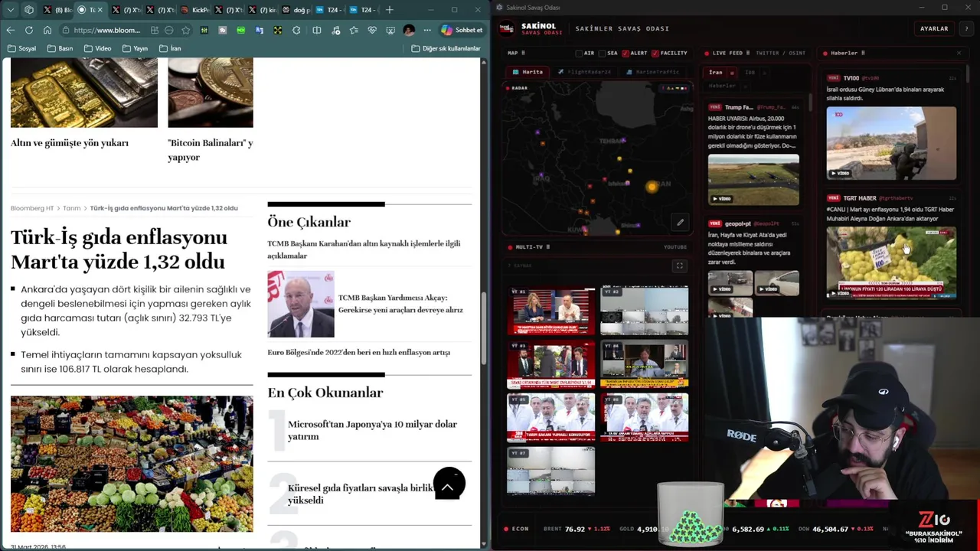Open a new browser tab
980x551 pixels.
[x=389, y=10]
